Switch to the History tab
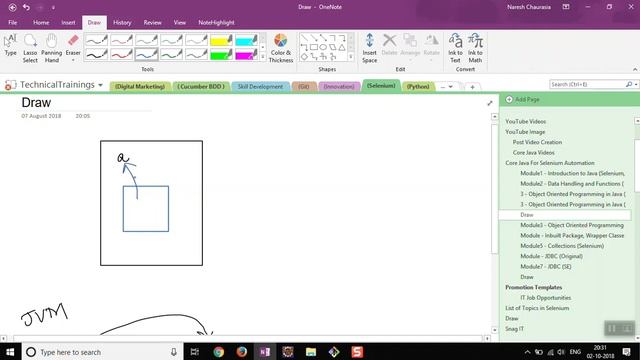640x360 pixels. [x=122, y=22]
